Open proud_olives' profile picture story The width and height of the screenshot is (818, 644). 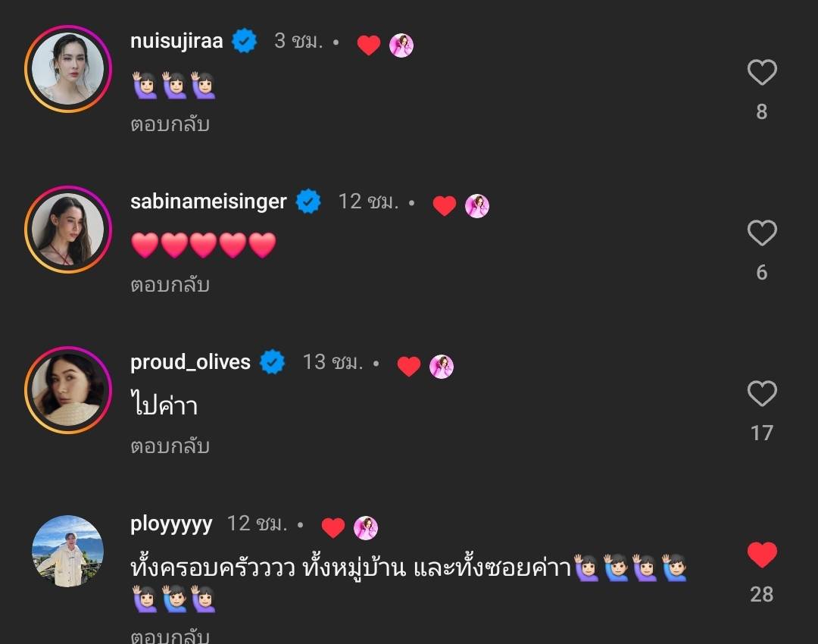[x=68, y=390]
